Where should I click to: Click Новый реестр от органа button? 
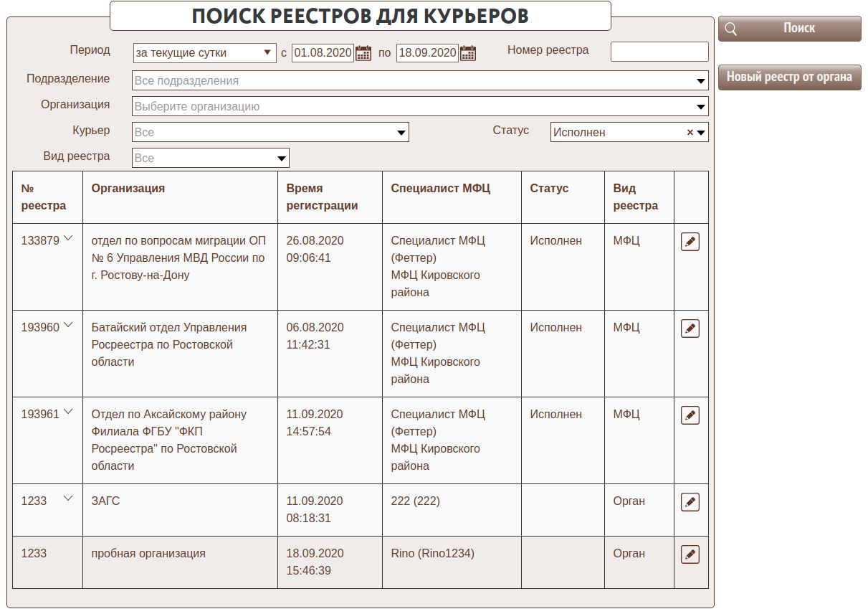(789, 77)
